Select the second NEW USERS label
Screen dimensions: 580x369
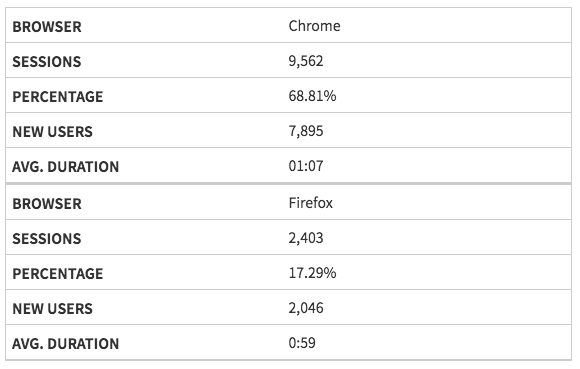coord(53,309)
